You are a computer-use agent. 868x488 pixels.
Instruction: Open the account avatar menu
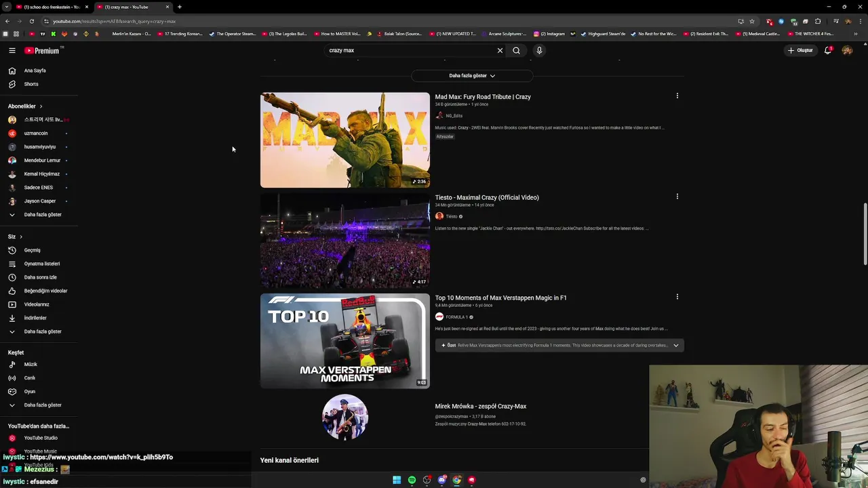847,50
